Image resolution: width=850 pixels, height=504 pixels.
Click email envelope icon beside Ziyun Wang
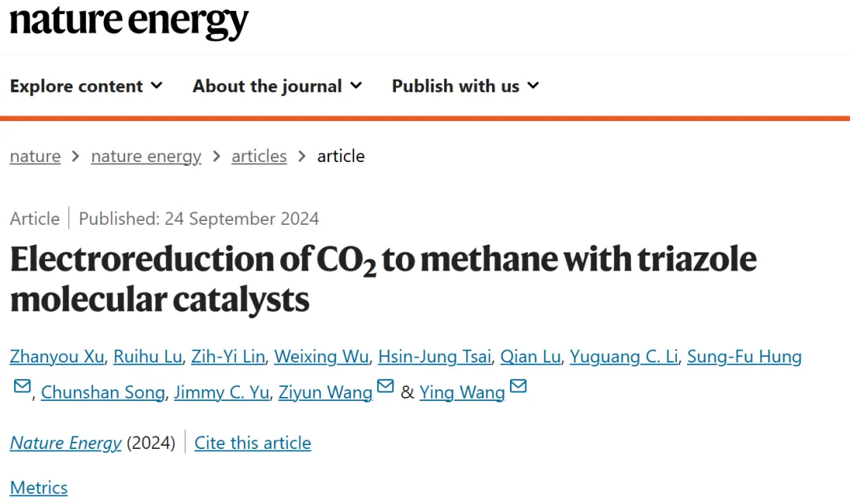386,386
